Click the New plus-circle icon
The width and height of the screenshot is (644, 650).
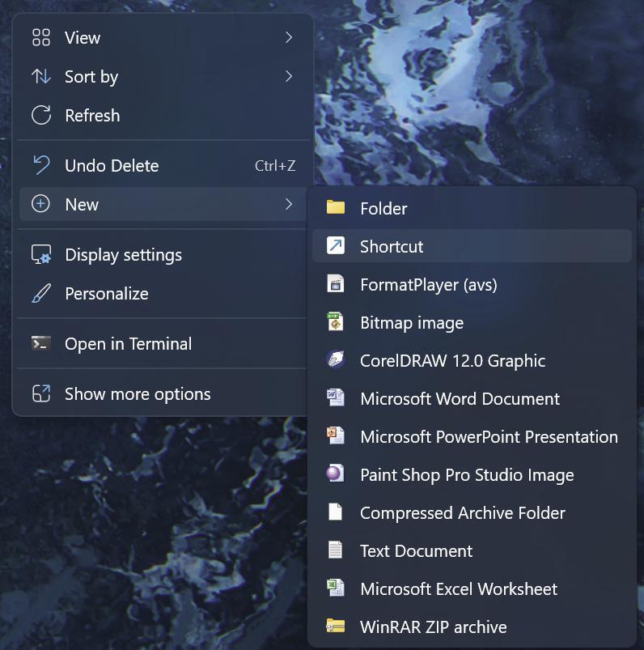click(x=40, y=204)
